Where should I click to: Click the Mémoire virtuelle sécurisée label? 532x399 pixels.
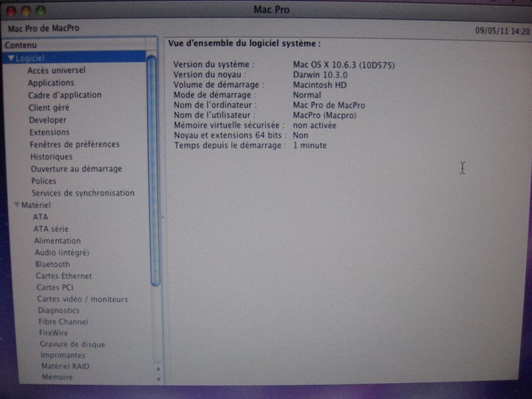(229, 125)
